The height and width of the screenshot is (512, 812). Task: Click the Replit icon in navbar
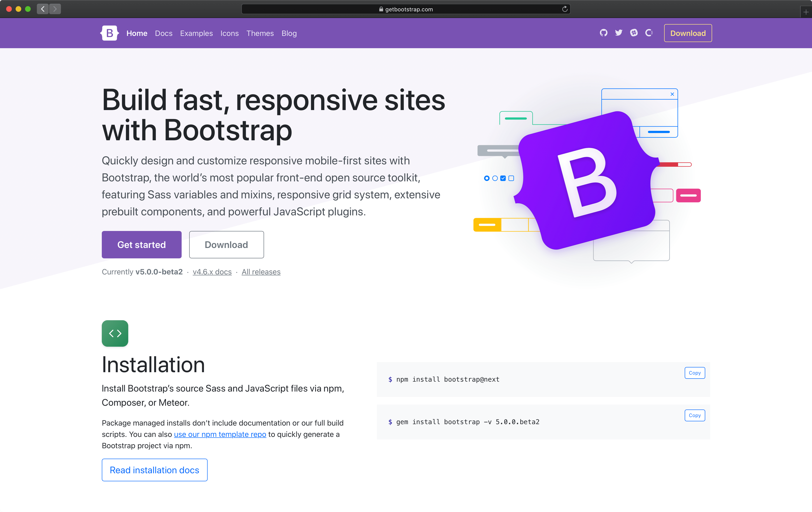647,33
